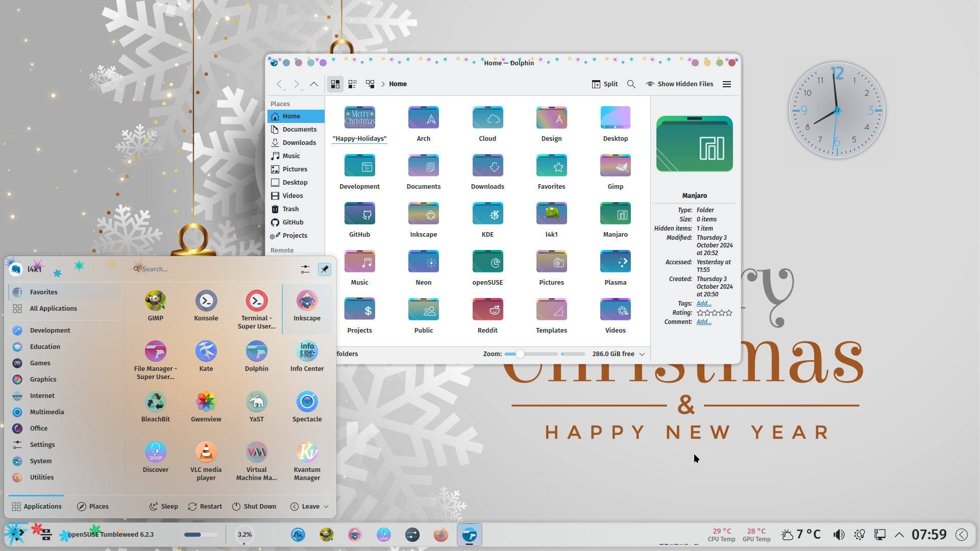Viewport: 980px width, 551px height.
Task: Toggle Split view in Dolphin
Action: (x=605, y=84)
